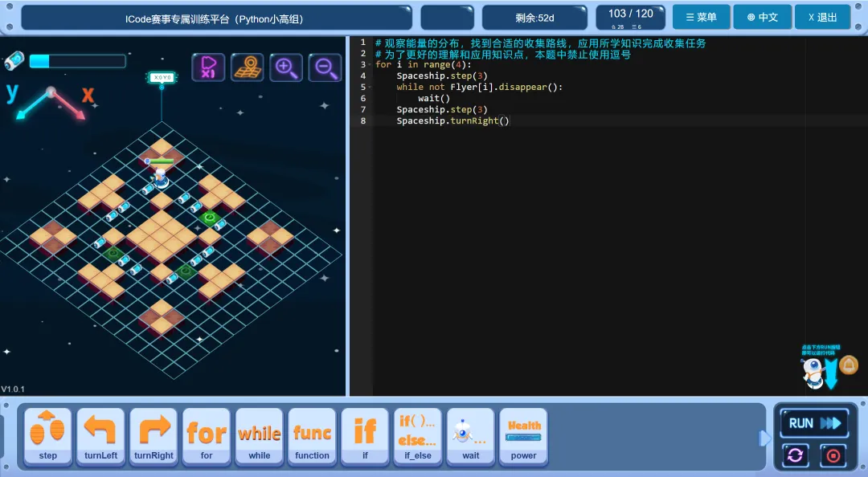Add a while loop block
The image size is (868, 477).
tap(259, 437)
